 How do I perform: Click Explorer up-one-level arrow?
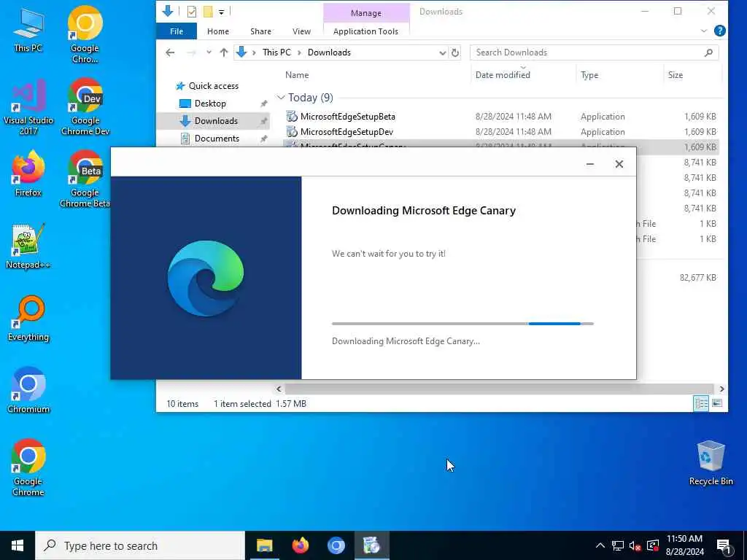[x=224, y=52]
